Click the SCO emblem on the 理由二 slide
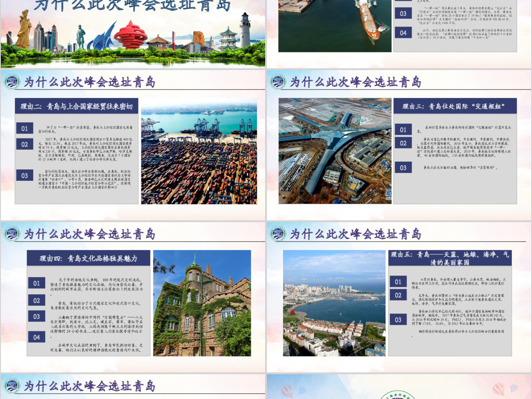 12,82
